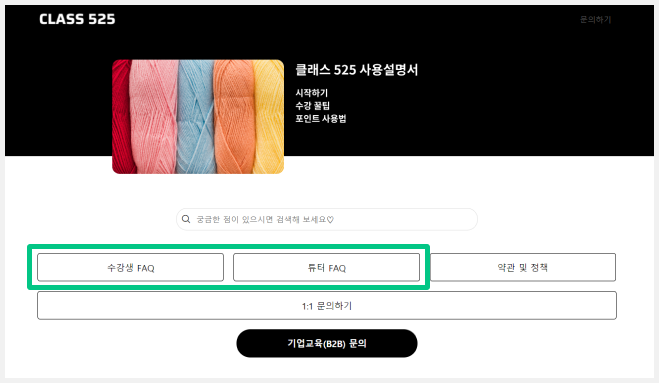Click the red yarn in the image
659x383 pixels.
tap(121, 118)
